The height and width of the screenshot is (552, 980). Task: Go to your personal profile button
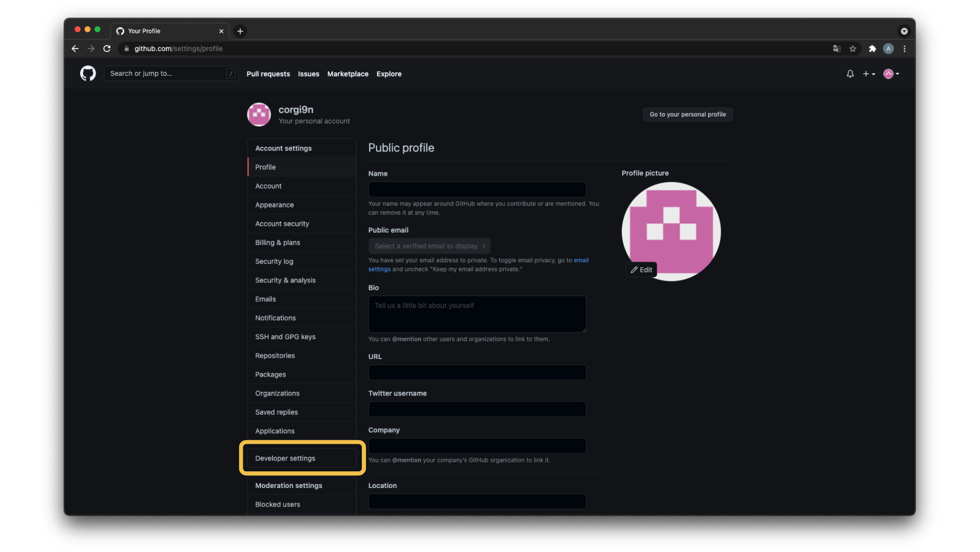(x=688, y=114)
